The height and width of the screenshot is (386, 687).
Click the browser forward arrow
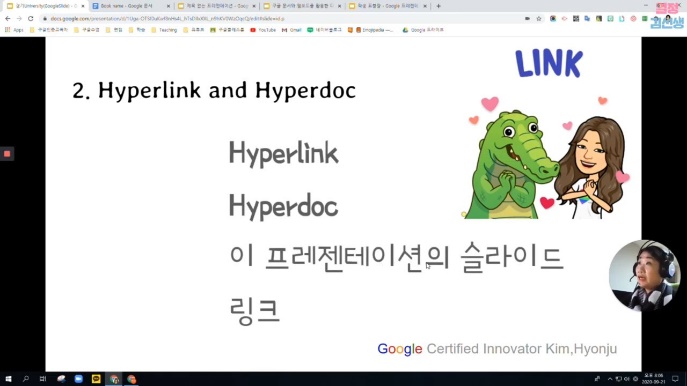click(x=19, y=19)
